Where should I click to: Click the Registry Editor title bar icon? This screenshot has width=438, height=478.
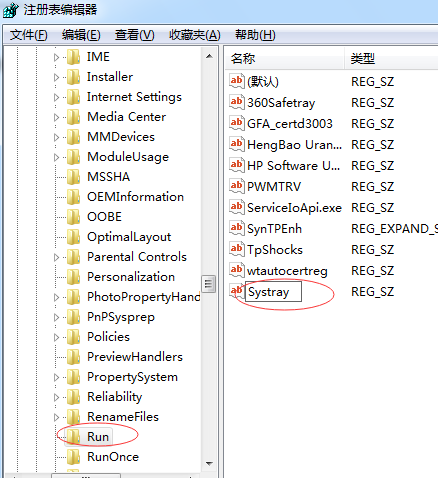[11, 10]
